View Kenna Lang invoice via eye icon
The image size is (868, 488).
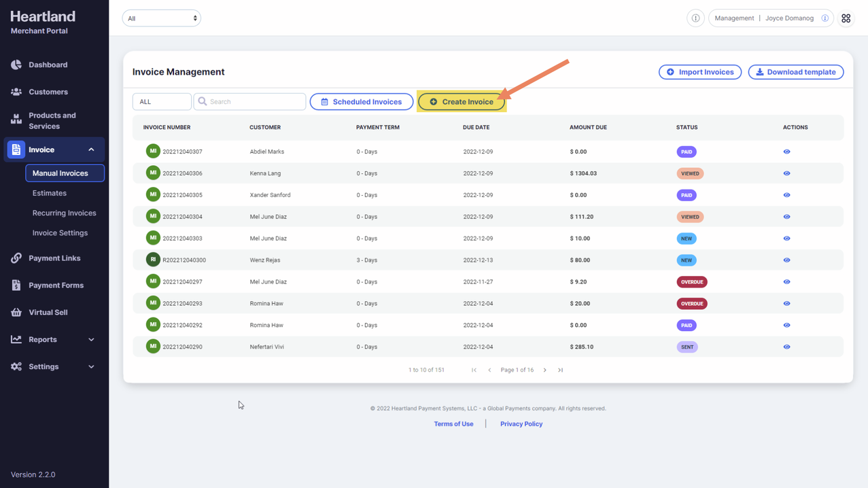tap(786, 173)
